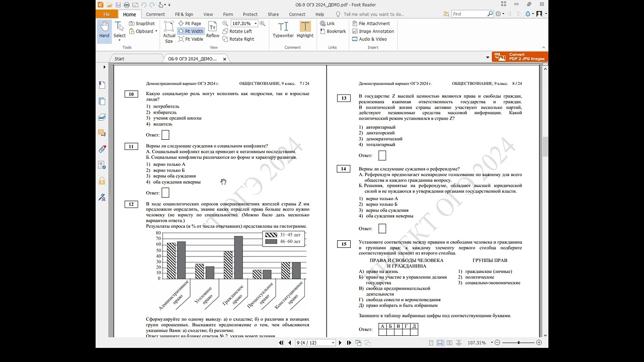
Task: Choose Fit Visible view
Action: pyautogui.click(x=191, y=39)
